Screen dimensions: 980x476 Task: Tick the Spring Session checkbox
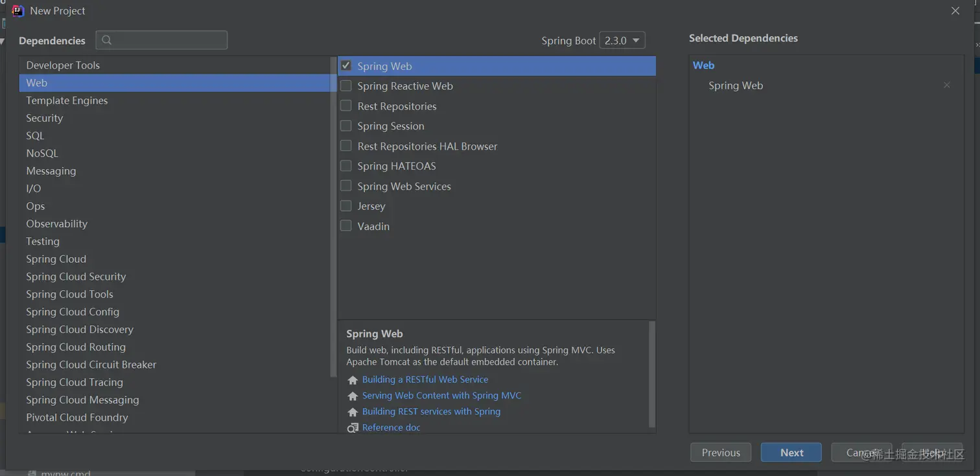(x=346, y=126)
